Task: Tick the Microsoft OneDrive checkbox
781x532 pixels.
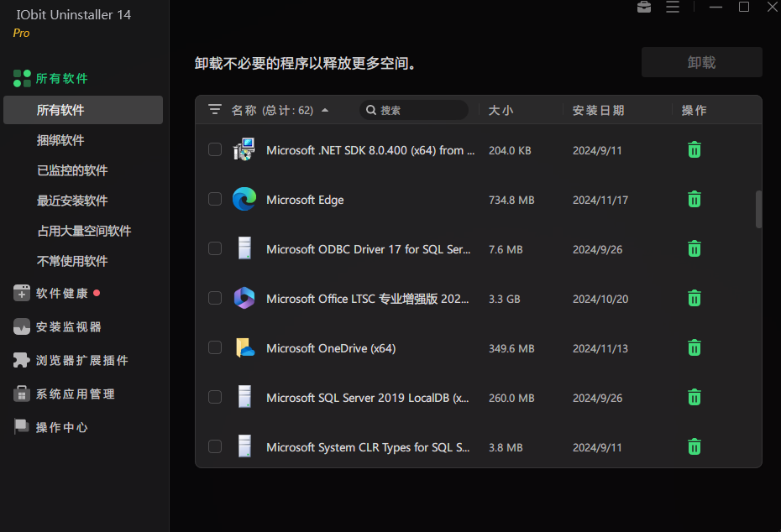Action: [215, 347]
